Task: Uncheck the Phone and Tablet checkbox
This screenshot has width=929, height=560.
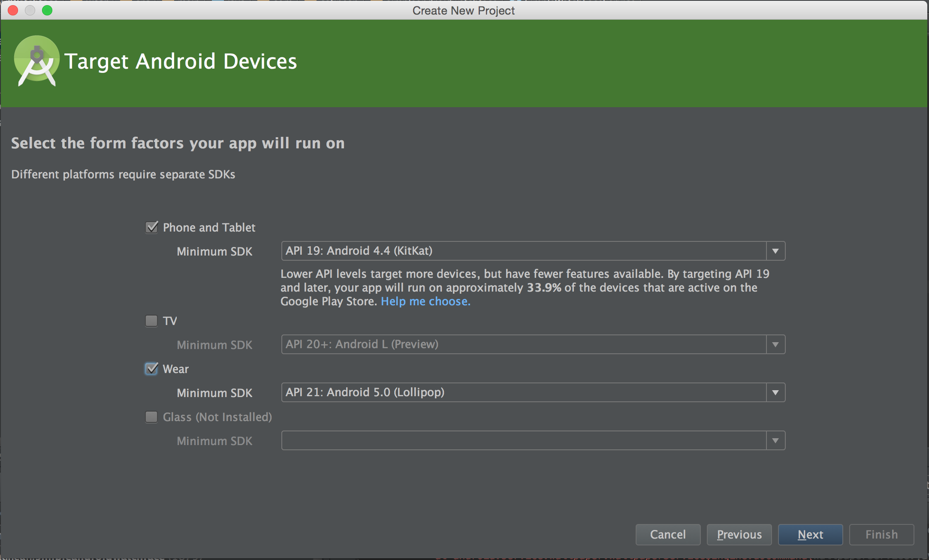Action: tap(151, 227)
